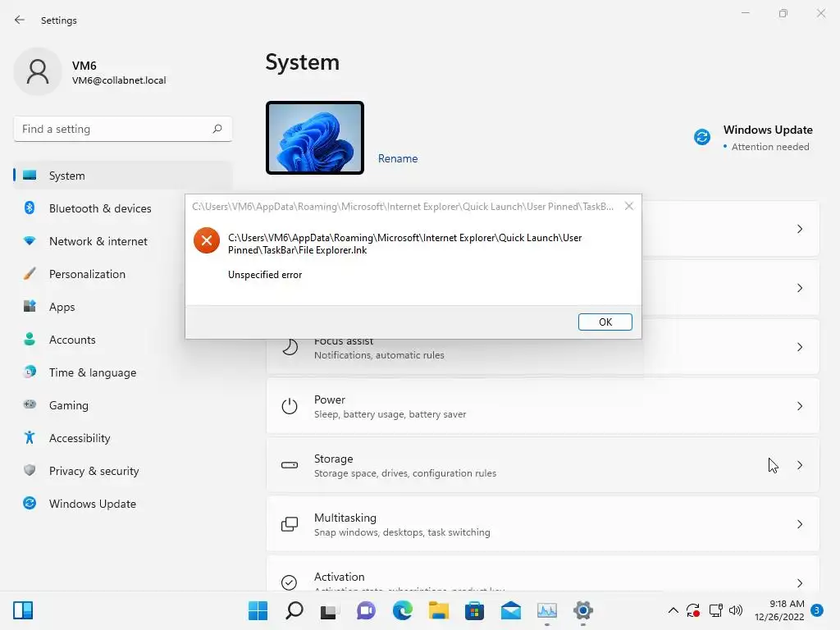
Task: Click the Settings gear on taskbar
Action: (583, 610)
